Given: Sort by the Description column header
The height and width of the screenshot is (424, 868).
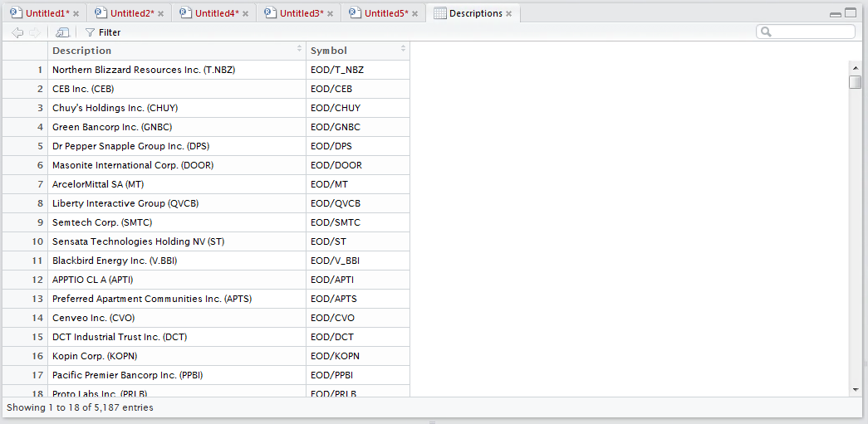Looking at the screenshot, I should point(177,51).
